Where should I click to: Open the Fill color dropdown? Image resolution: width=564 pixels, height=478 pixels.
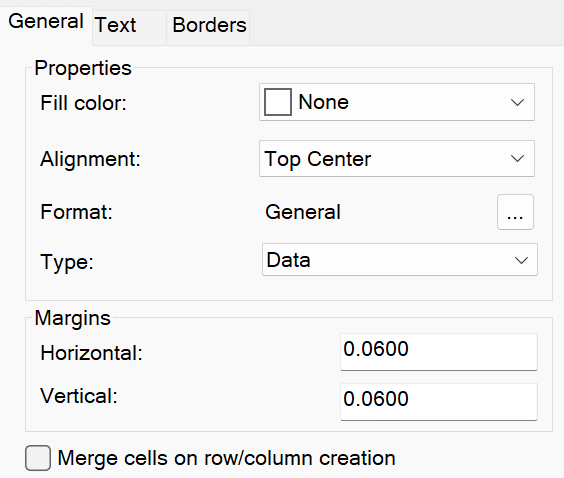pyautogui.click(x=397, y=102)
